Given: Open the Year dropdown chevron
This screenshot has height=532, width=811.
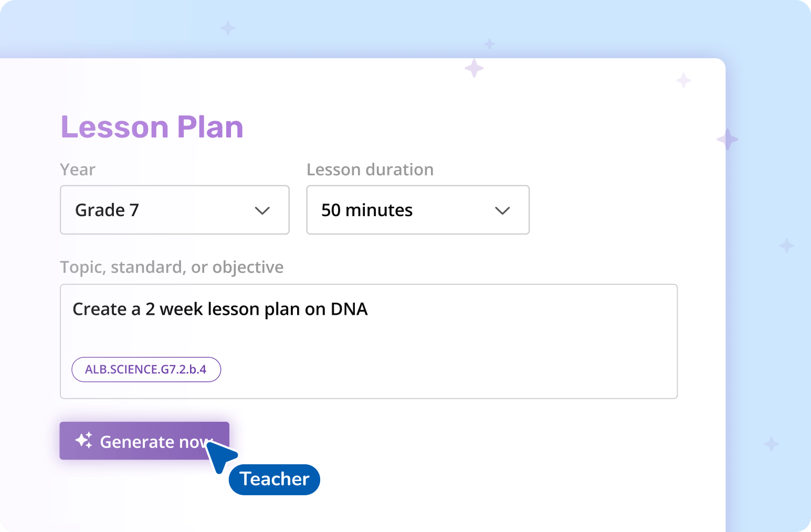Looking at the screenshot, I should coord(262,210).
